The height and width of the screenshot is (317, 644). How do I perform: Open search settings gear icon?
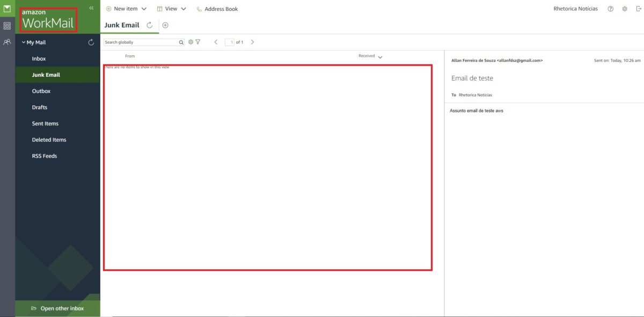pyautogui.click(x=191, y=42)
